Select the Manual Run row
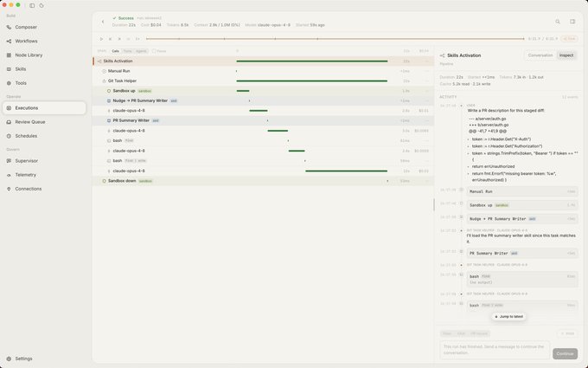The width and height of the screenshot is (588, 368). (263, 71)
